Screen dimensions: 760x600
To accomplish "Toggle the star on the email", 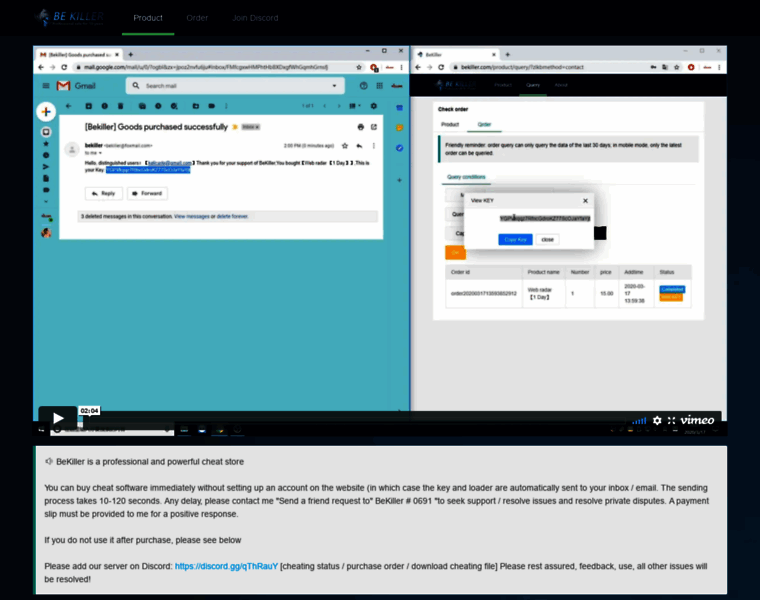I will point(344,145).
